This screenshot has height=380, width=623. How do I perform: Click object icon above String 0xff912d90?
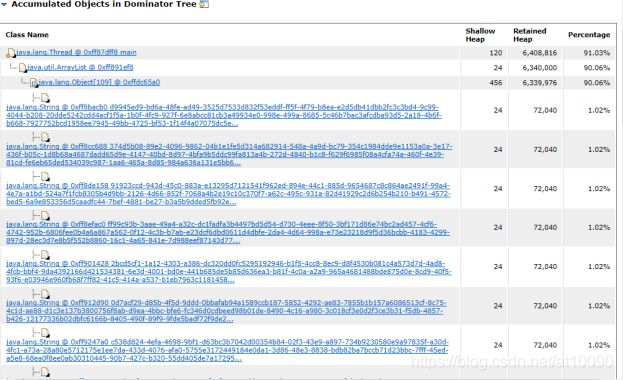click(x=45, y=293)
